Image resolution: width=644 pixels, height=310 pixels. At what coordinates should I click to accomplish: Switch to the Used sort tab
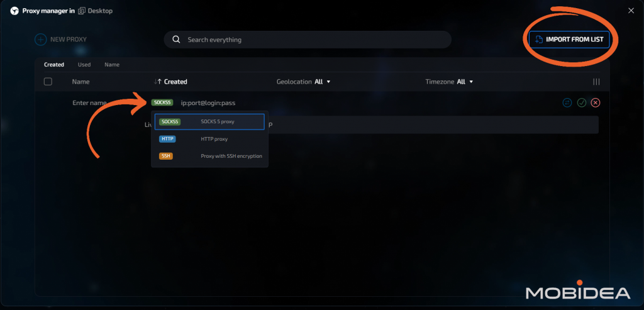84,65
